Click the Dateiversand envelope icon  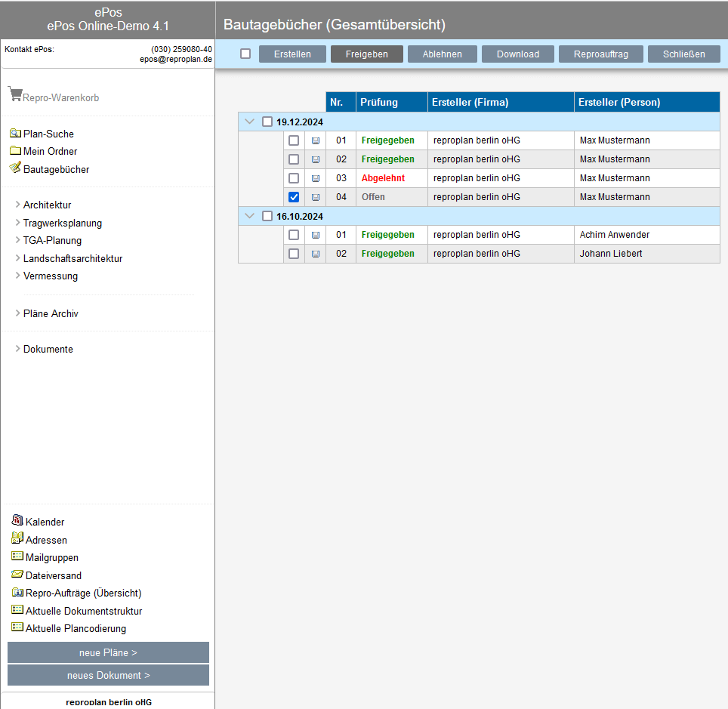(17, 575)
